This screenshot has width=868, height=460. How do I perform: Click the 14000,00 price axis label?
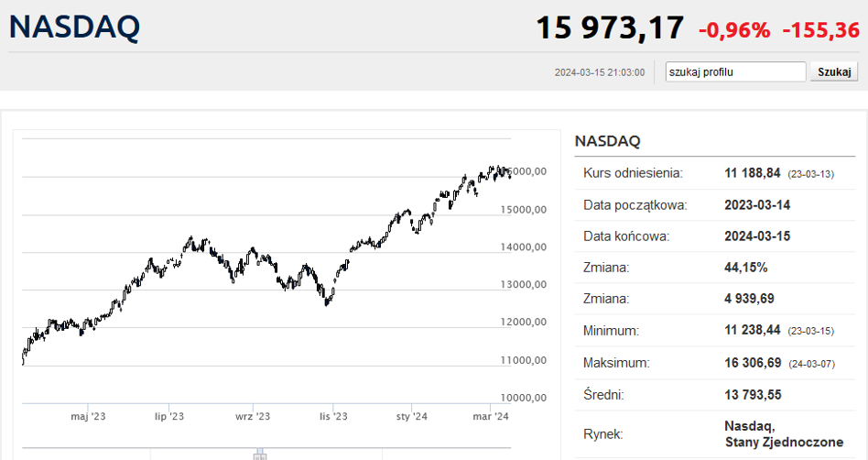[x=523, y=247]
